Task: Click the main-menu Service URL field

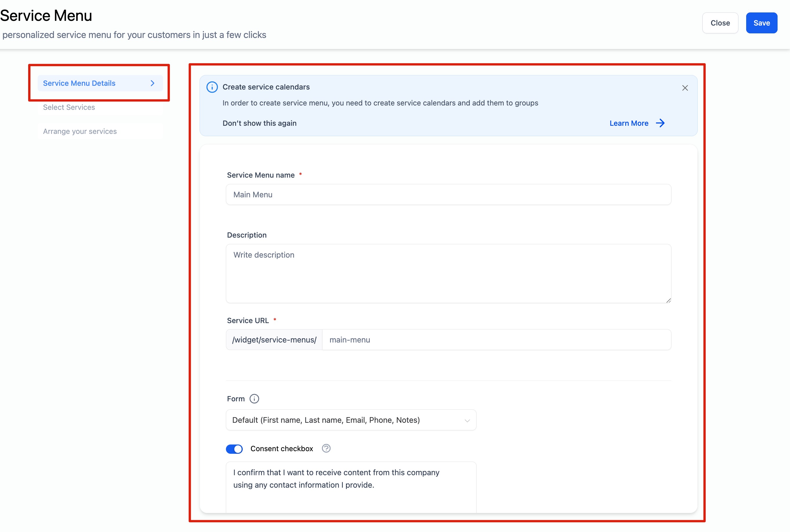Action: pos(496,340)
